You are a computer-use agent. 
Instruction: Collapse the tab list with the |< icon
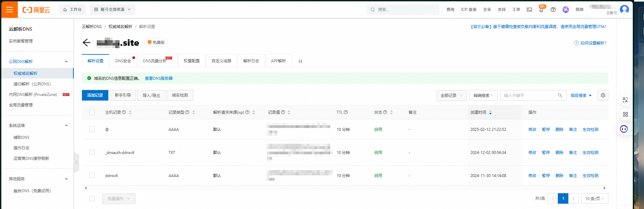pos(300,61)
